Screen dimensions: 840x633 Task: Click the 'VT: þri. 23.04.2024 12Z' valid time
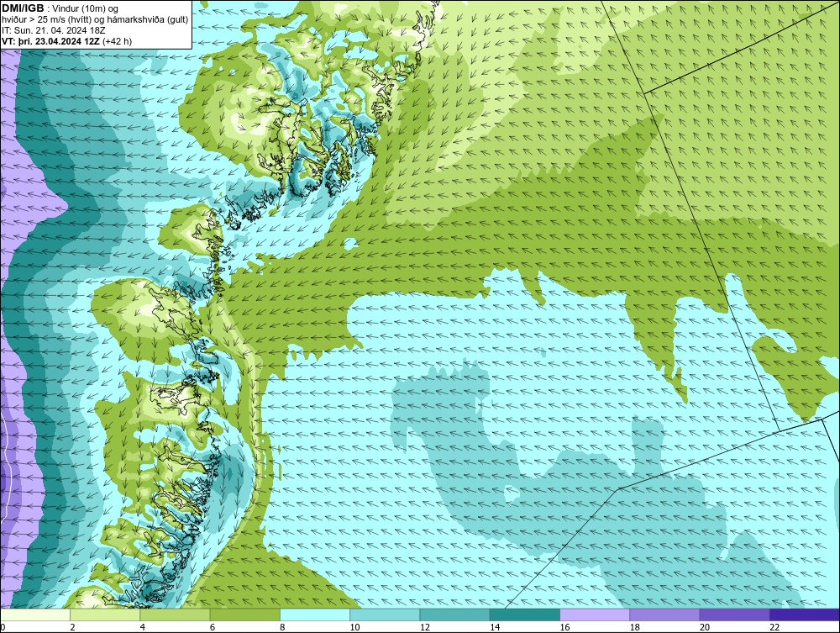coord(50,41)
